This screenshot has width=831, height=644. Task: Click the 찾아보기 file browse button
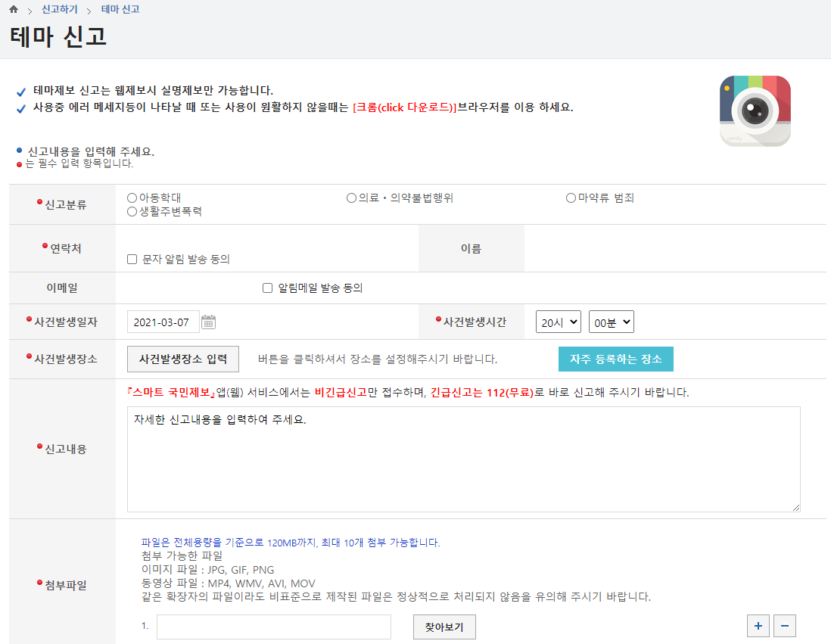click(444, 627)
